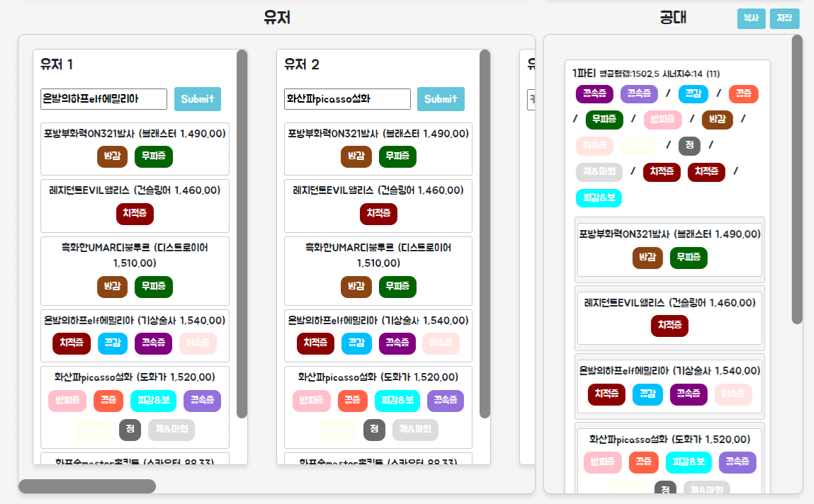Click the 유저 2 panel vertical scrollbar
The image size is (814, 504).
(x=485, y=234)
